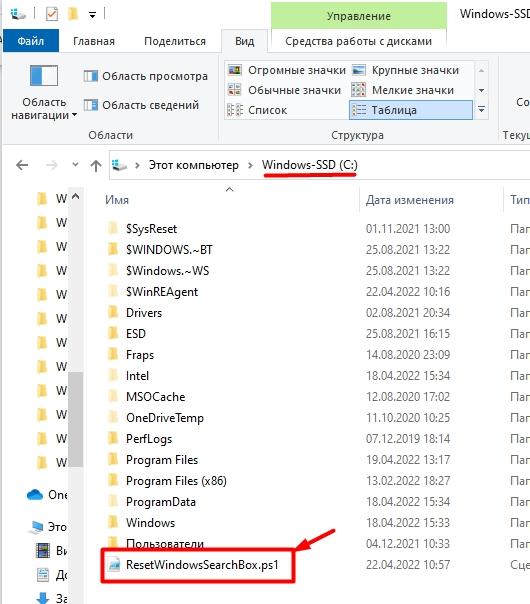Click date 14.08.2020 23:09 of Fraps
Screen dimensions: 530x604
408,355
